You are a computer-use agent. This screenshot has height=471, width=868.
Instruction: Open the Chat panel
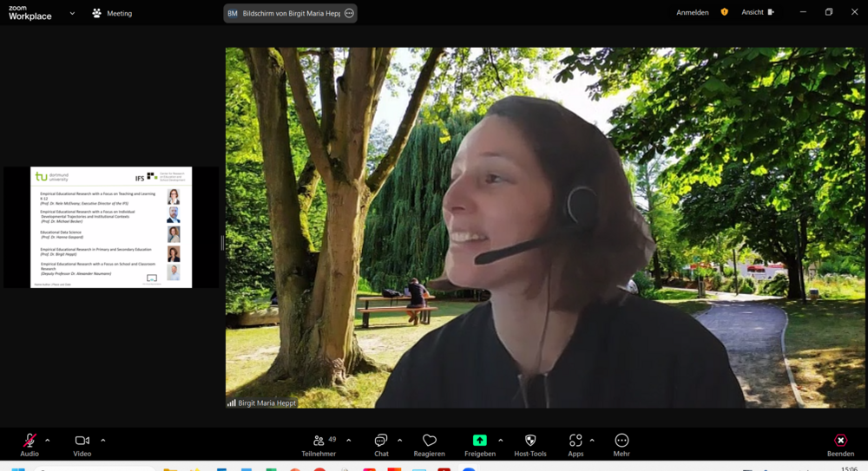click(381, 441)
